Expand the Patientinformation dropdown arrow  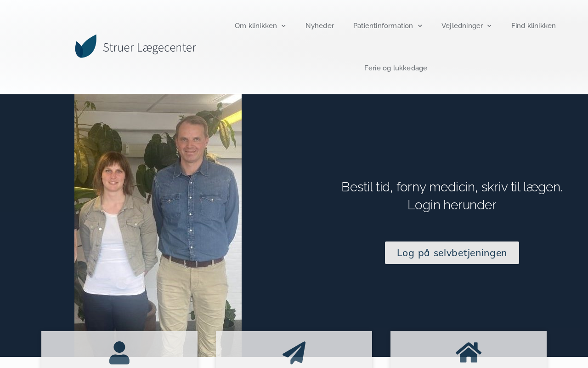[x=420, y=26]
